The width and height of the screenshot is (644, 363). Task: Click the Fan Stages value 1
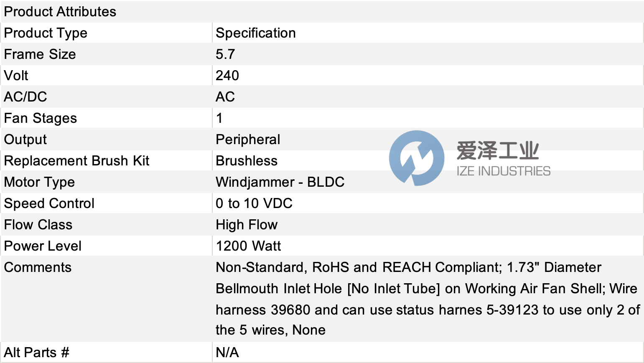point(219,118)
